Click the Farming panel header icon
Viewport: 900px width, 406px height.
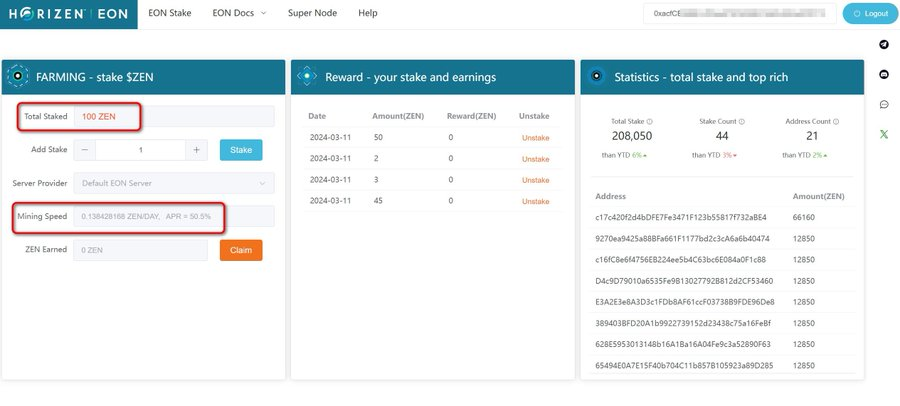click(x=18, y=76)
